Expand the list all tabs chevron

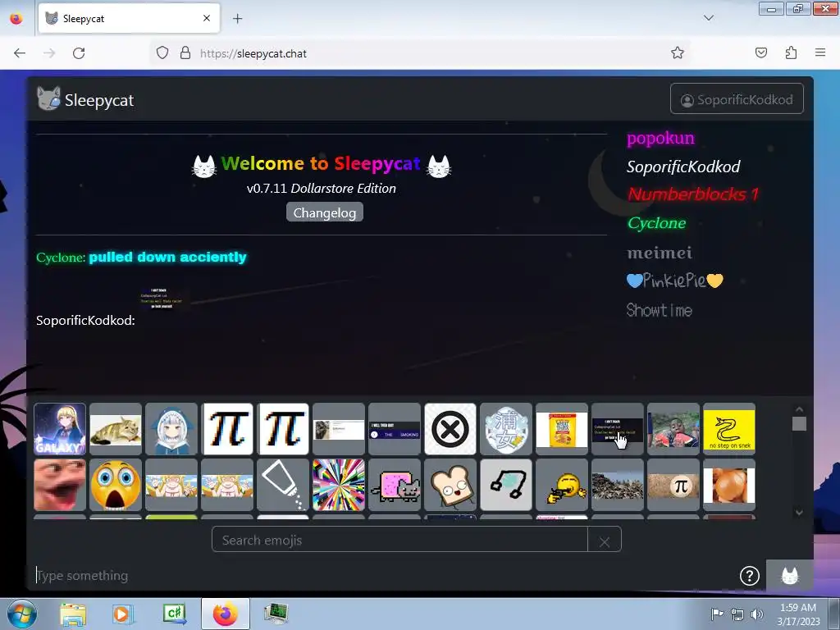[709, 18]
